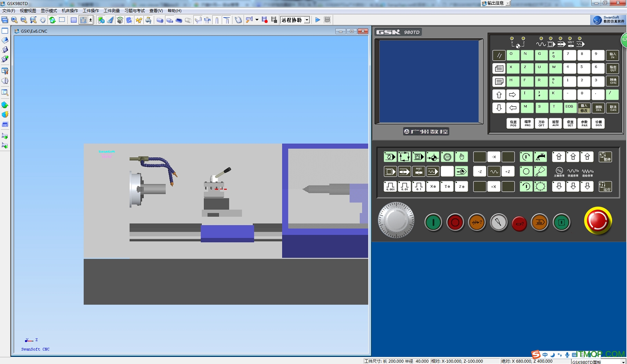Click the zoom in magnifier toolbar icon

pyautogui.click(x=14, y=20)
